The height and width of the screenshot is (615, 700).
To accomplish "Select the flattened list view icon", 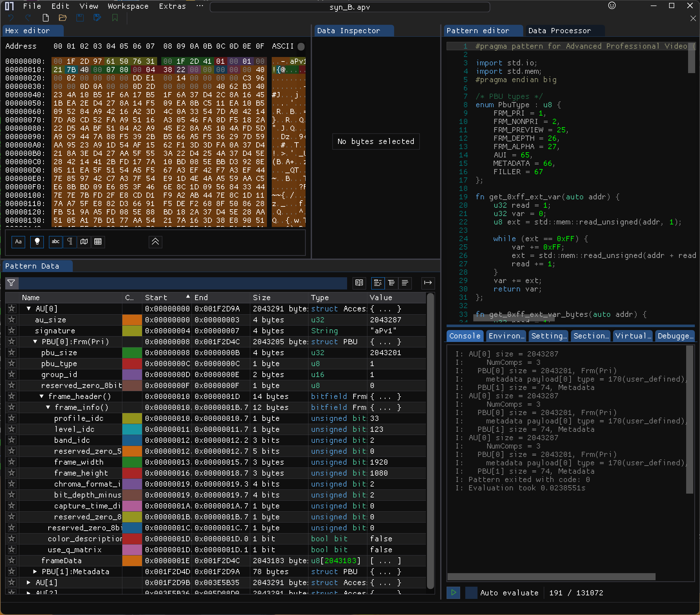I will pos(405,283).
